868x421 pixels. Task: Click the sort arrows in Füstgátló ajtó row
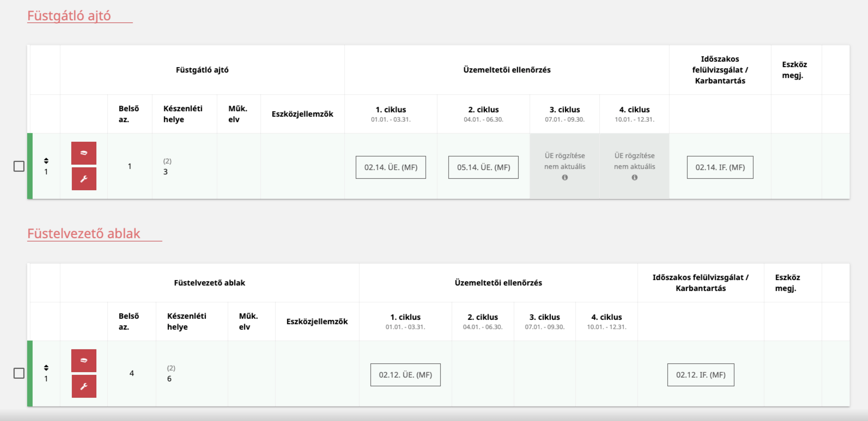46,161
